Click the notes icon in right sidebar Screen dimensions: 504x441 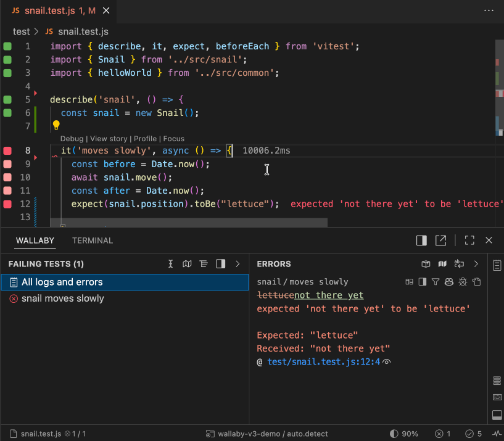[497, 265]
